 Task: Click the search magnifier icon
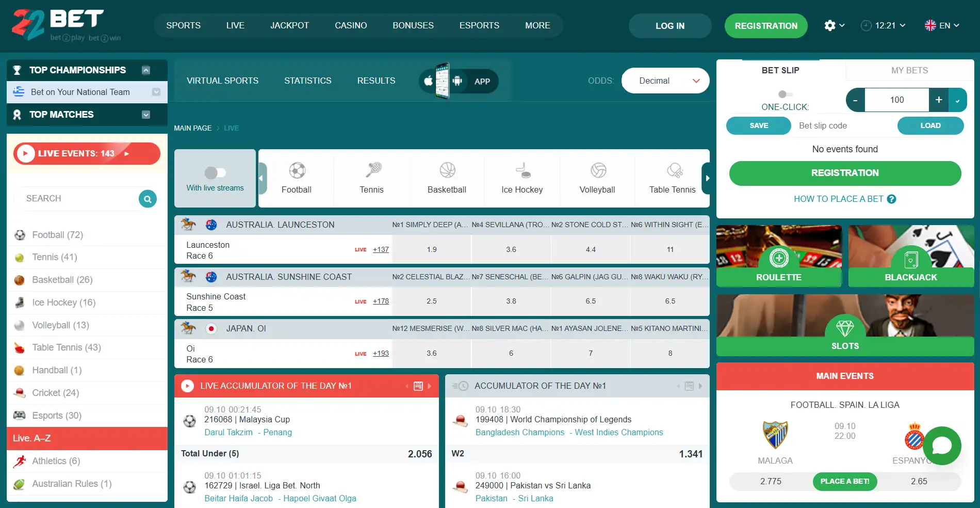click(148, 199)
